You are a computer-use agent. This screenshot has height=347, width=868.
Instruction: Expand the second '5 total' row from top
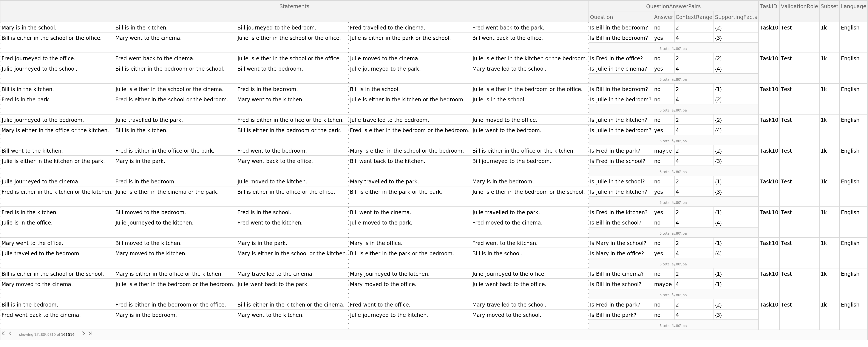pos(673,80)
